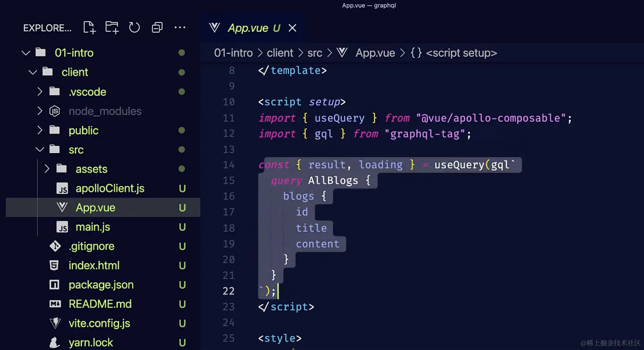Close the App.vue editor tab
644x350 pixels.
point(292,28)
